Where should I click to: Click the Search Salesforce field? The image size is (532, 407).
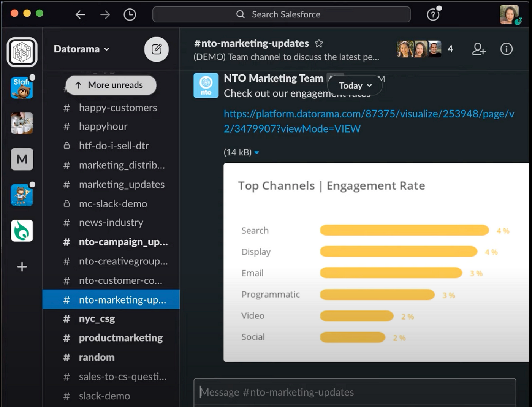tap(281, 14)
